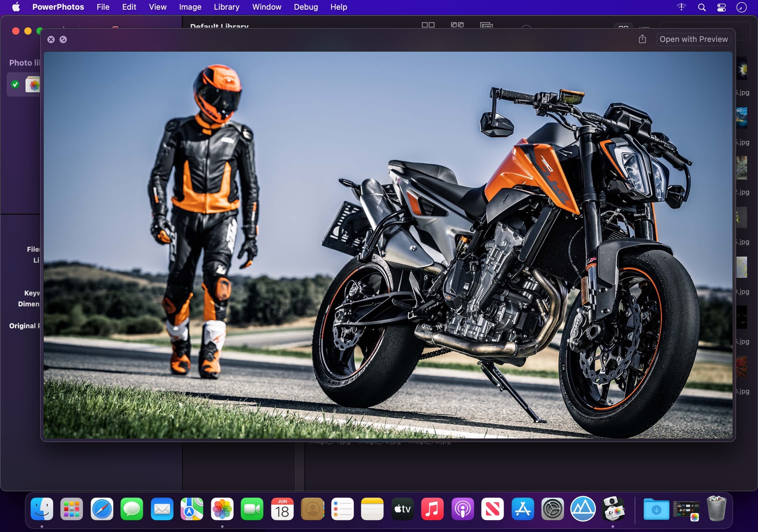Open Control Center in the menu bar
The width and height of the screenshot is (758, 532).
pyautogui.click(x=721, y=7)
